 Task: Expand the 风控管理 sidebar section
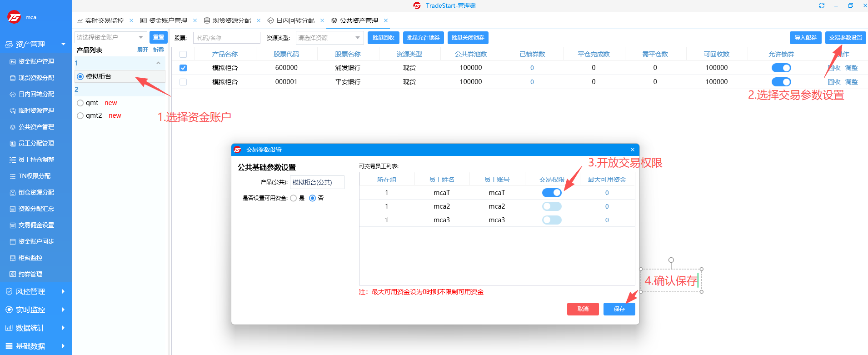[x=35, y=291]
